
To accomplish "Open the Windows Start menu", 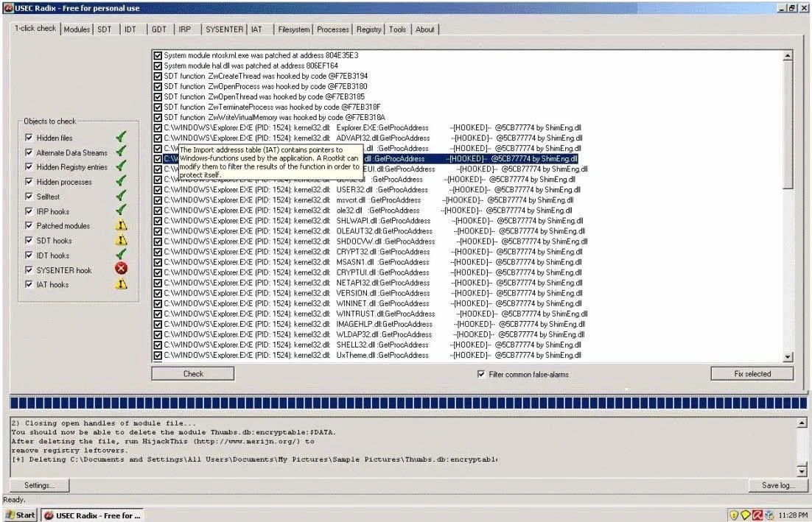I will pyautogui.click(x=20, y=515).
